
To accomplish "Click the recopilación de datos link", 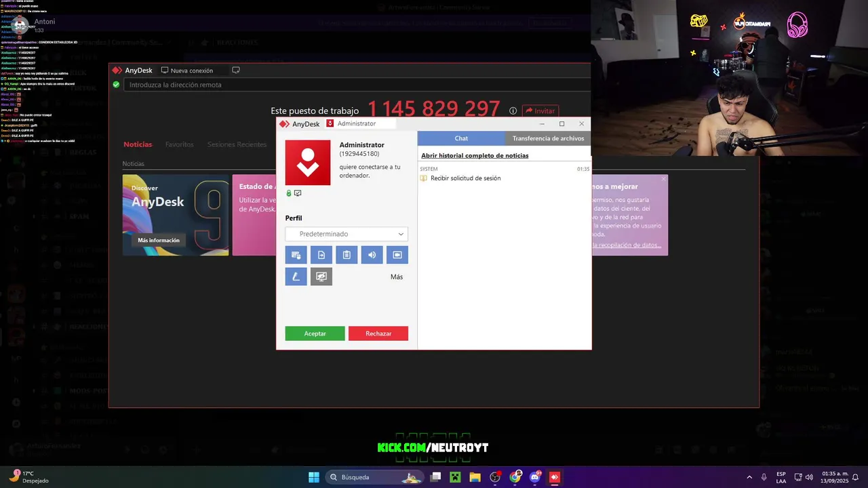I will 627,245.
